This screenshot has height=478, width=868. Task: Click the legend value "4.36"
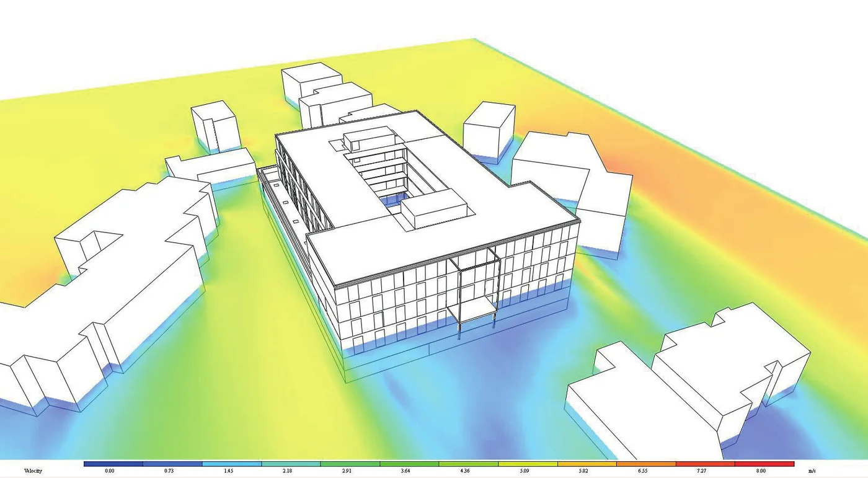(464, 471)
